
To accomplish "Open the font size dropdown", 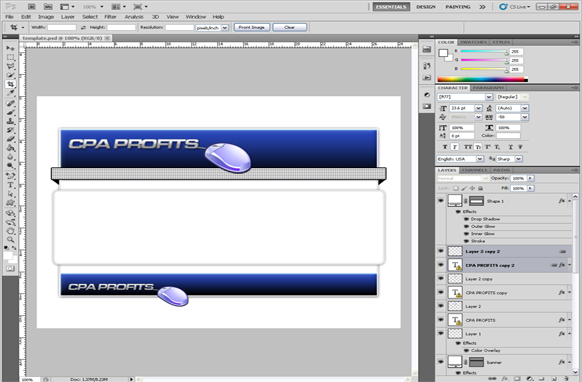I will (x=478, y=108).
